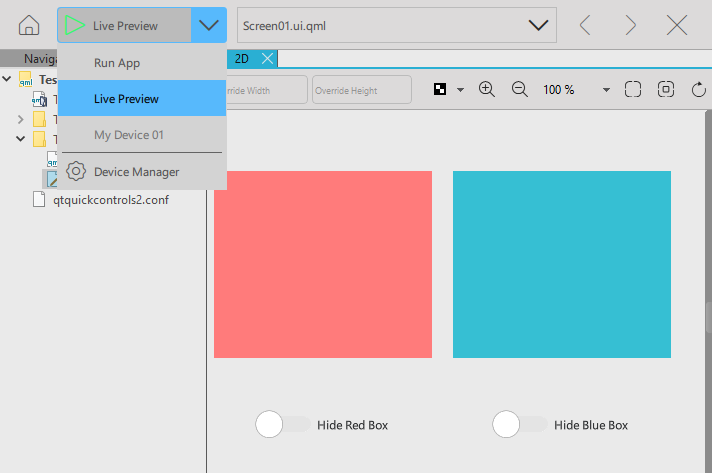This screenshot has height=473, width=712.
Task: Collapse the run target dropdown arrow
Action: (x=209, y=25)
